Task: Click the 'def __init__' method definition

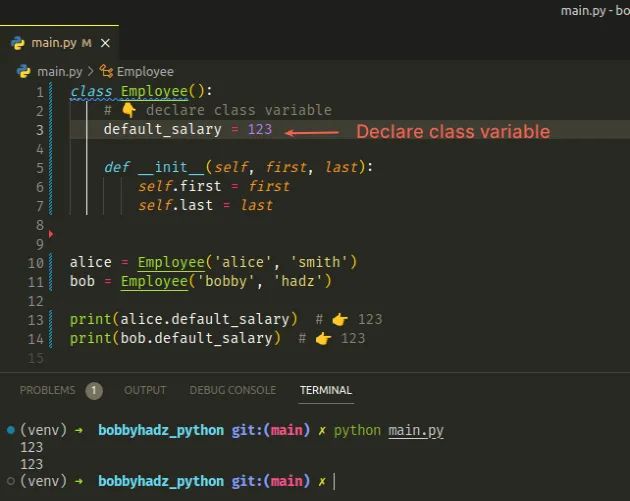Action: coord(239,167)
